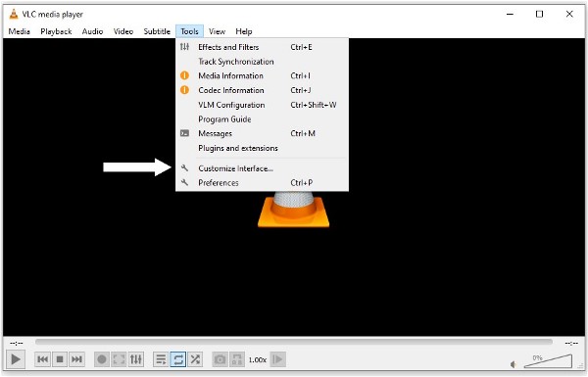Click the 1.00x playback speed label
Screen dimensions: 588x377
[x=257, y=359]
